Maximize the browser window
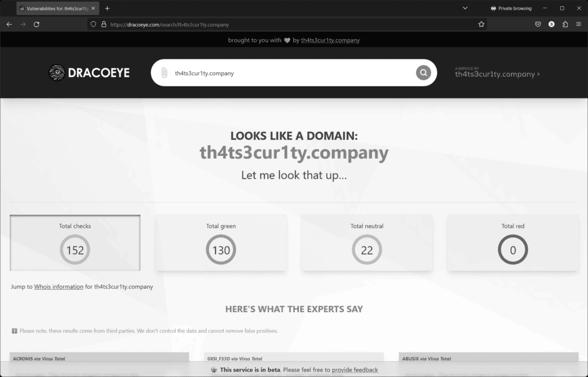588x377 pixels. [x=562, y=8]
